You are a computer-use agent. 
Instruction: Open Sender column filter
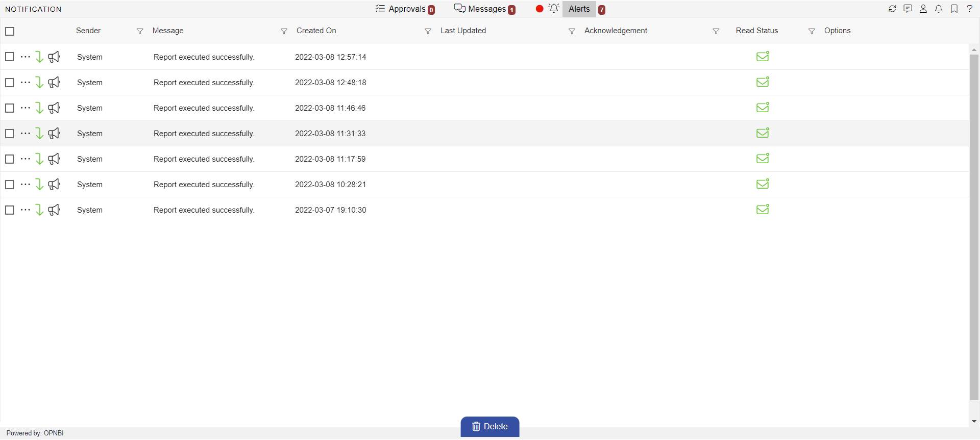pos(140,32)
